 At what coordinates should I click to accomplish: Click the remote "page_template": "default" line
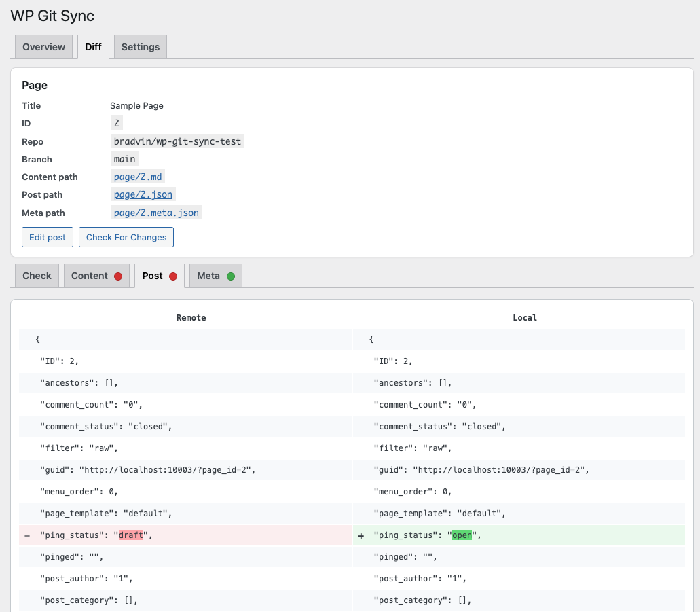click(x=185, y=514)
